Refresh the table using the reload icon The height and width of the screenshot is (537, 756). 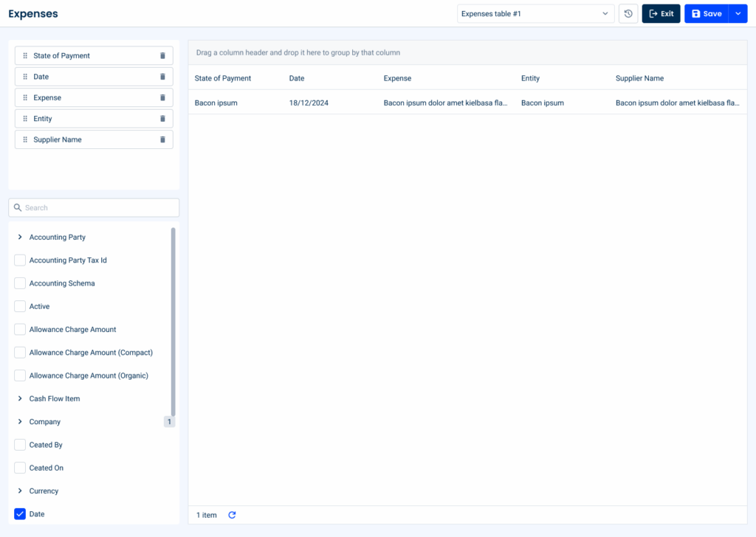(232, 515)
